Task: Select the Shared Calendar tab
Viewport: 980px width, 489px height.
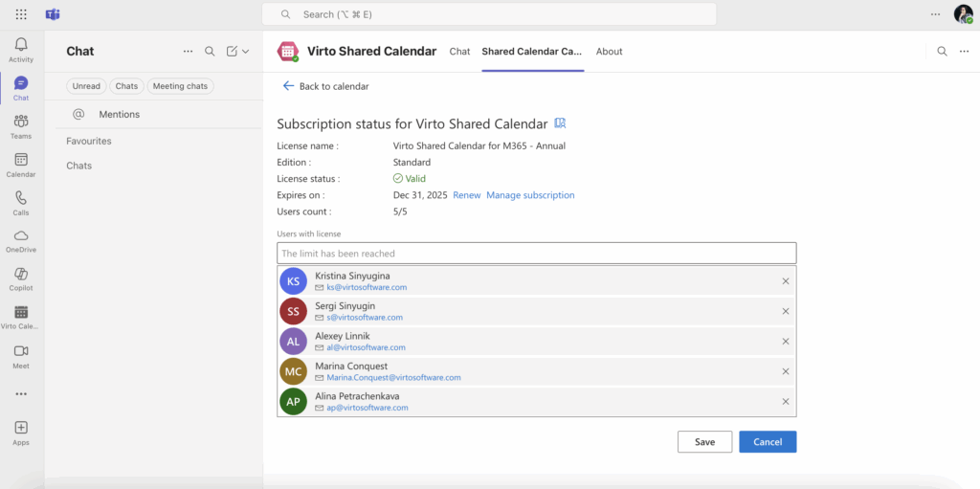Action: click(532, 52)
